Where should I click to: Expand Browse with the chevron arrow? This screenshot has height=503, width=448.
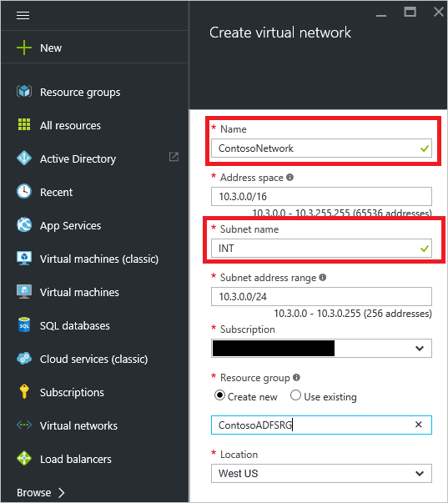(62, 492)
